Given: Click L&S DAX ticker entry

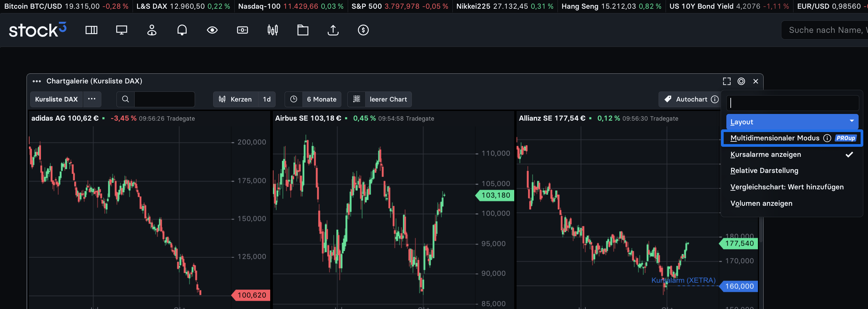Looking at the screenshot, I should click(183, 6).
